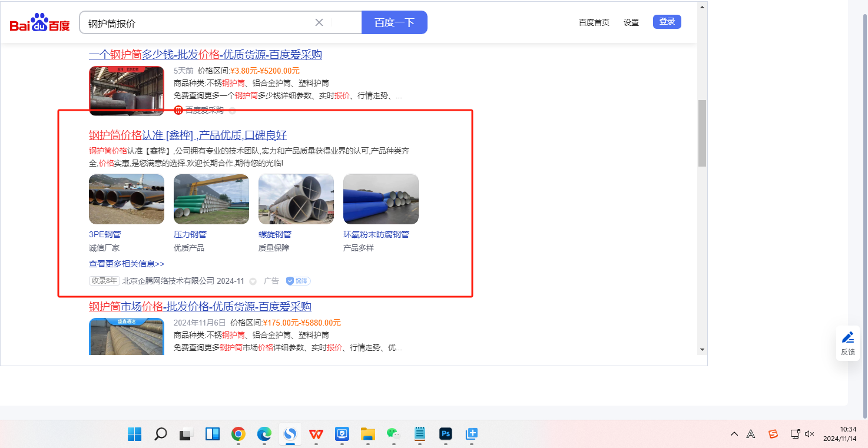Open Task View from the taskbar
This screenshot has width=868, height=448.
coord(186,434)
